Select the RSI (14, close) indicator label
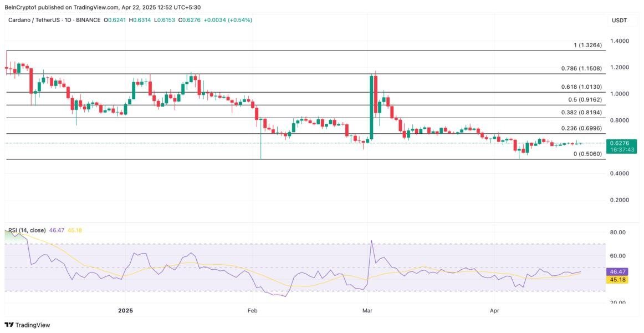The height and width of the screenshot is (333, 644). click(x=27, y=230)
